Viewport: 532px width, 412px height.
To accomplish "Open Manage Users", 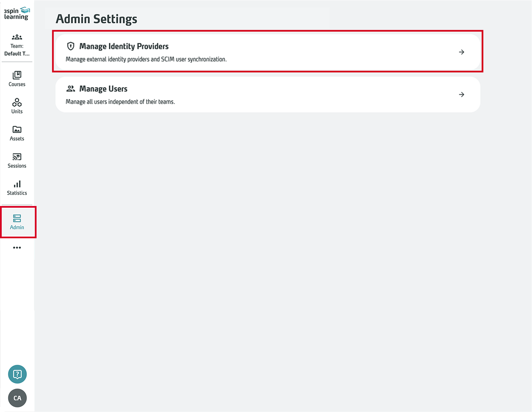I will pyautogui.click(x=267, y=94).
